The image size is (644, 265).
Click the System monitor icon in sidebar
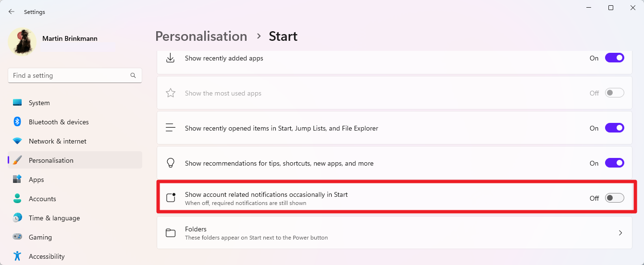(x=17, y=103)
